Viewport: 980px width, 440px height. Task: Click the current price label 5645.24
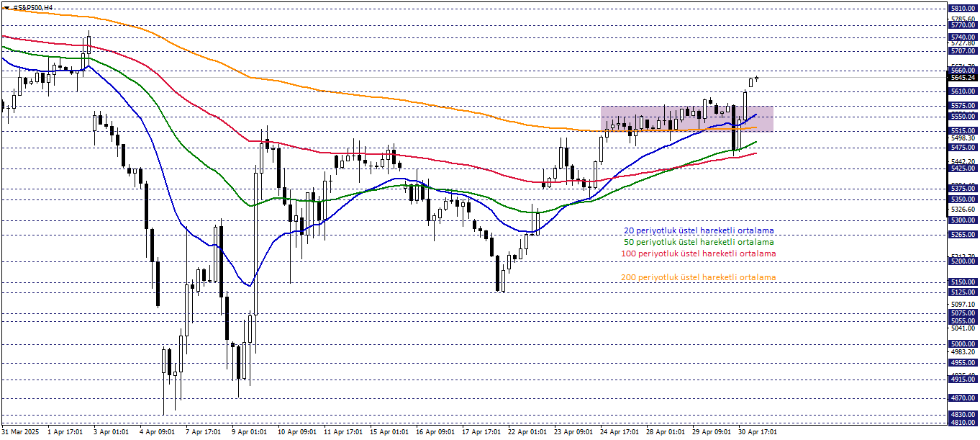tap(963, 78)
